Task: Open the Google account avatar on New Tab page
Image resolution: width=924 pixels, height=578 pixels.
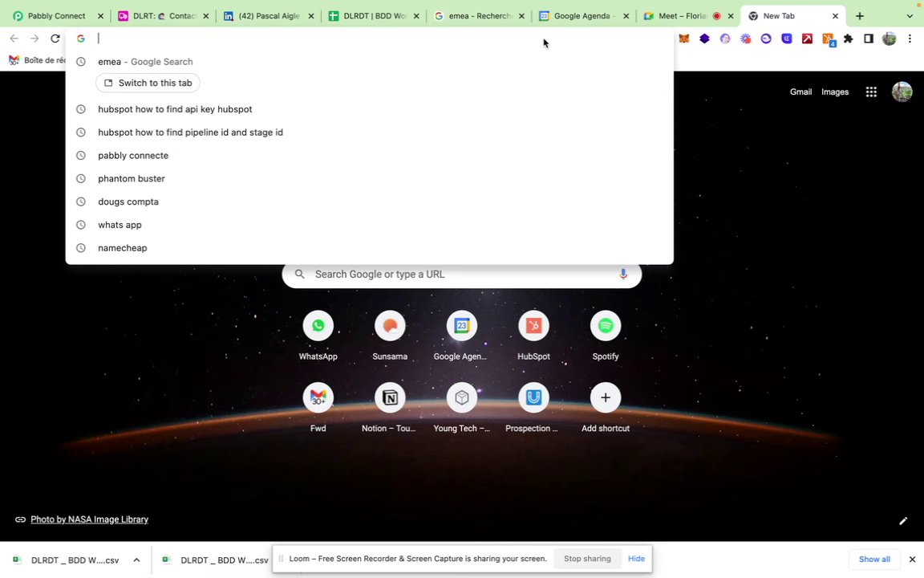Action: [x=902, y=92]
